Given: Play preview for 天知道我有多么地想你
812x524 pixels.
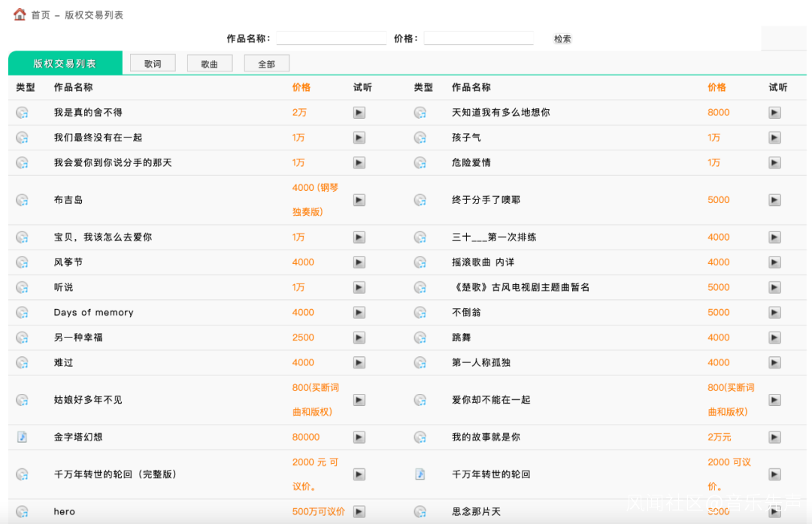Looking at the screenshot, I should (x=774, y=113).
